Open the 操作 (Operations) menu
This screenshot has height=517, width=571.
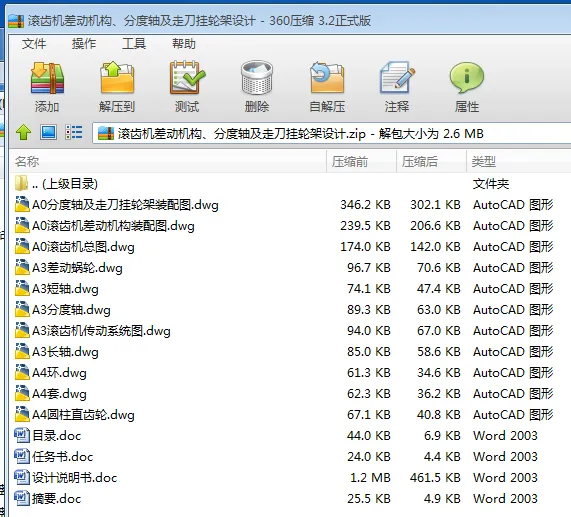coord(84,44)
